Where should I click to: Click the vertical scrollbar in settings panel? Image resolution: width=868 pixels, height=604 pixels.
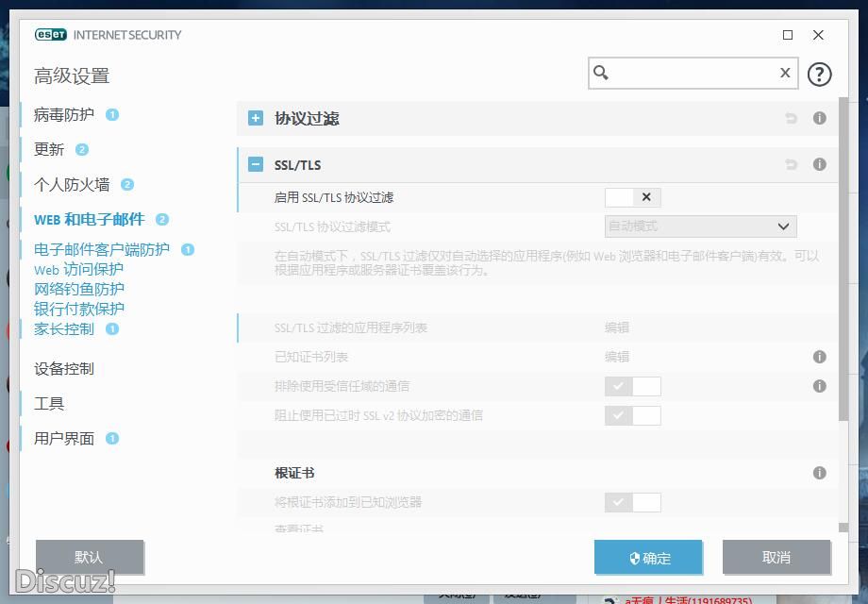click(x=843, y=283)
